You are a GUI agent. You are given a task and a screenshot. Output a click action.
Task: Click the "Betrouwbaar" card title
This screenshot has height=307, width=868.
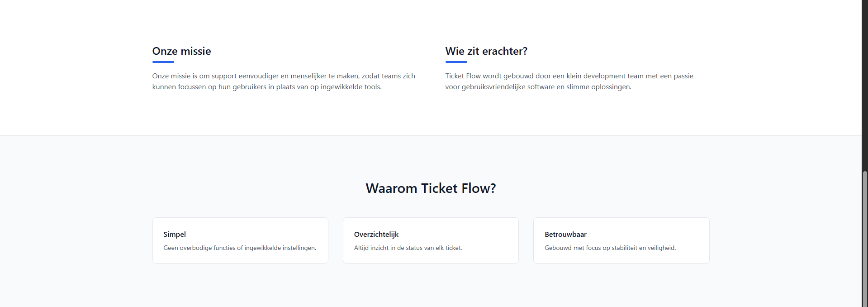[565, 235]
